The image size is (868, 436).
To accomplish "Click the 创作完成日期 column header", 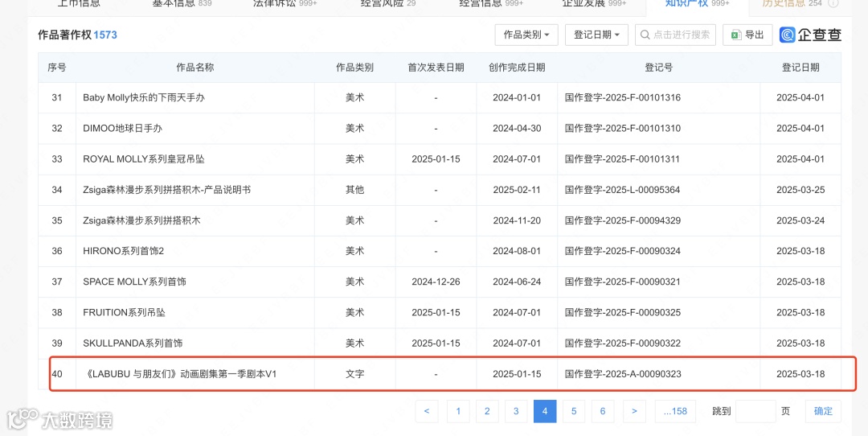I will (x=517, y=68).
